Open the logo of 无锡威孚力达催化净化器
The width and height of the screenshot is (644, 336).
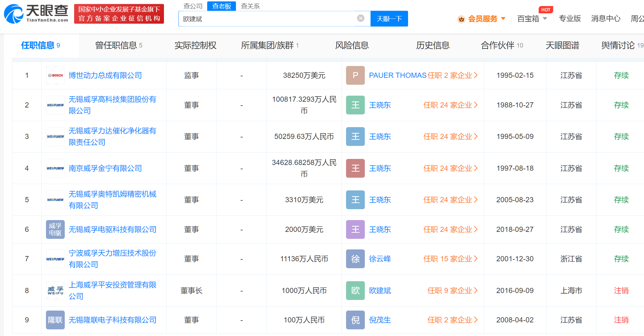click(x=55, y=137)
